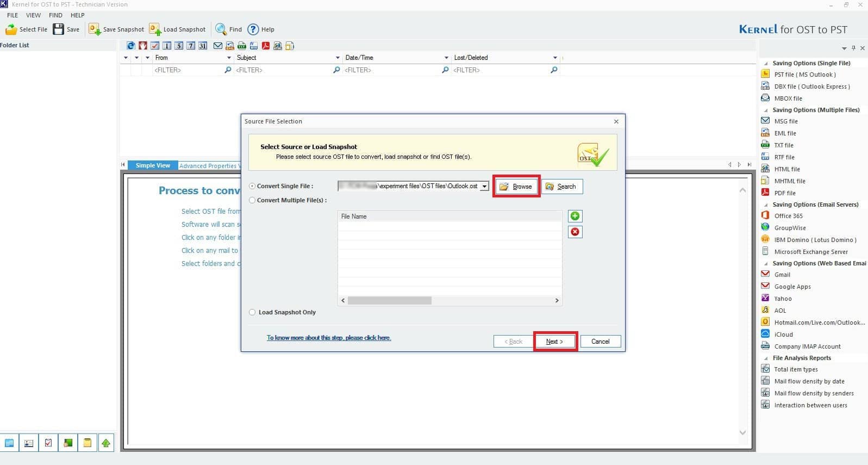
Task: Open the contacts card view icon
Action: coord(29,443)
